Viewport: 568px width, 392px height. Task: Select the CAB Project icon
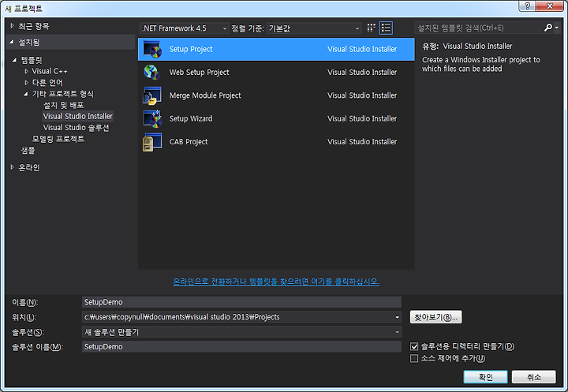152,142
